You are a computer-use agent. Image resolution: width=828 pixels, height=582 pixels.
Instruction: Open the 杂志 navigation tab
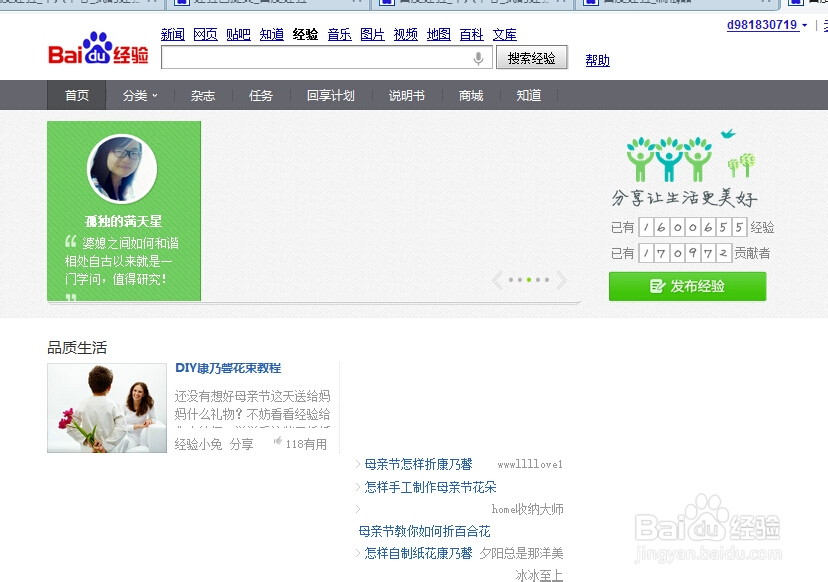point(203,96)
